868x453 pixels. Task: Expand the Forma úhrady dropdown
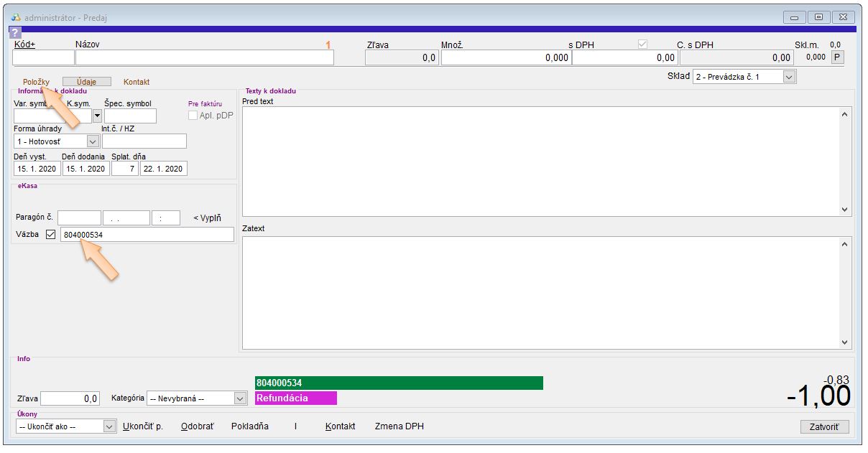click(92, 141)
